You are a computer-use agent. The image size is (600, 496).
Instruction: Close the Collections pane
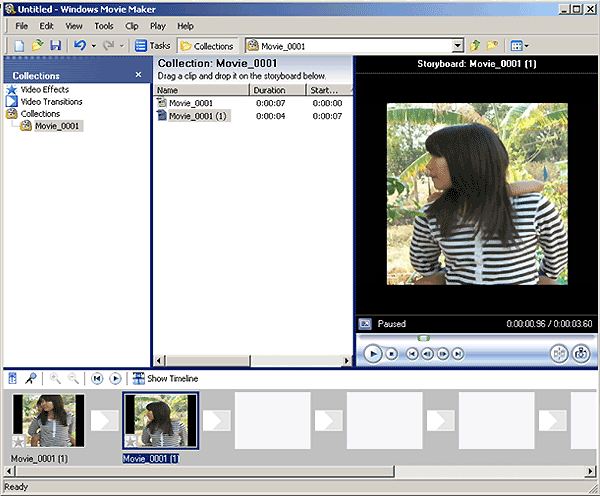tap(139, 75)
